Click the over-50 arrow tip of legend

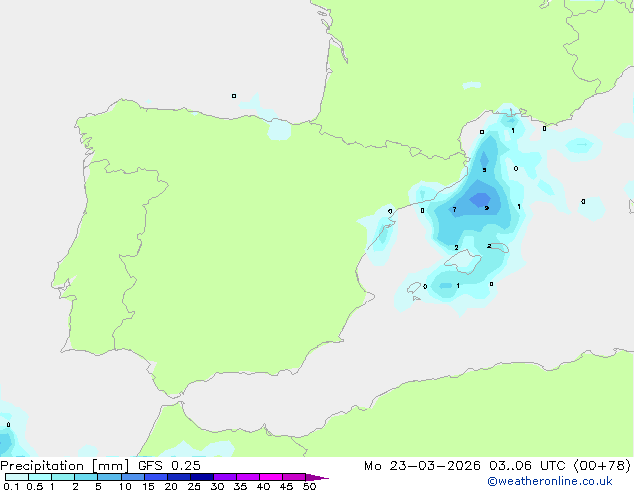click(x=317, y=477)
